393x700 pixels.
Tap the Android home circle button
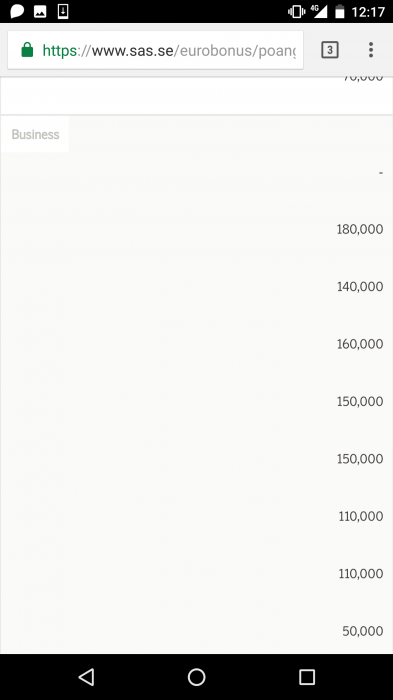[x=196, y=677]
